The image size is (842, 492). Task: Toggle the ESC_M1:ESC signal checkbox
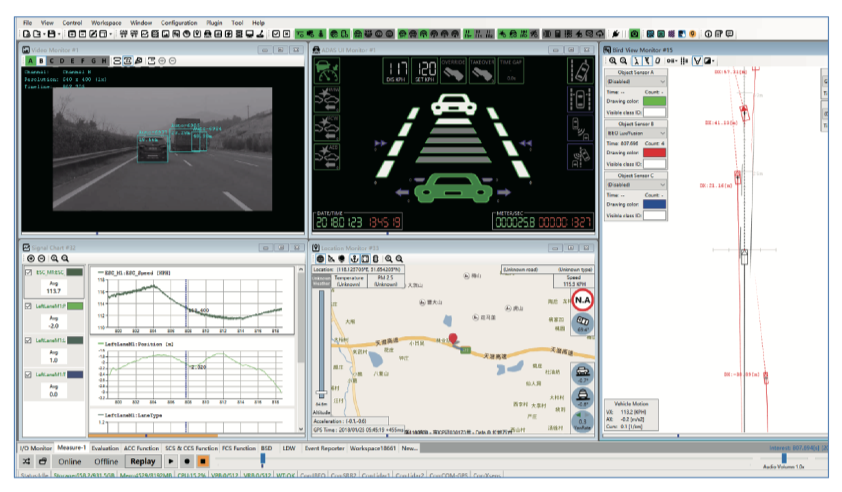(28, 272)
